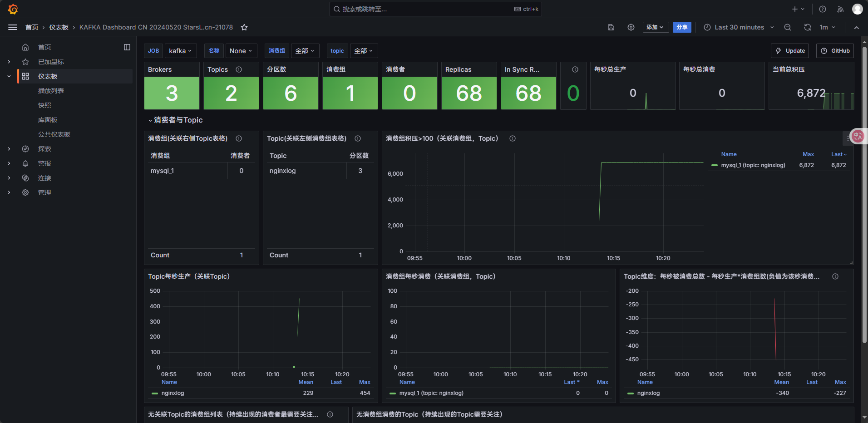
Task: Click the 分享 share button
Action: (682, 27)
